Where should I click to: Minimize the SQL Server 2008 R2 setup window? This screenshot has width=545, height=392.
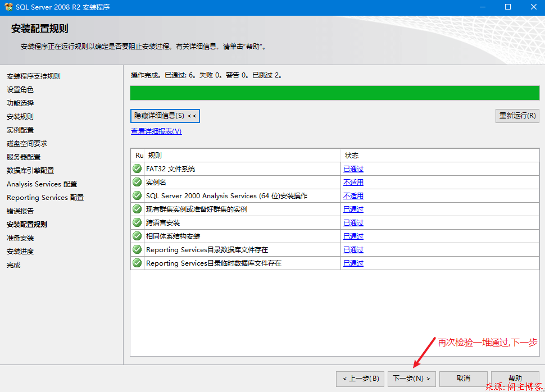pyautogui.click(x=483, y=7)
